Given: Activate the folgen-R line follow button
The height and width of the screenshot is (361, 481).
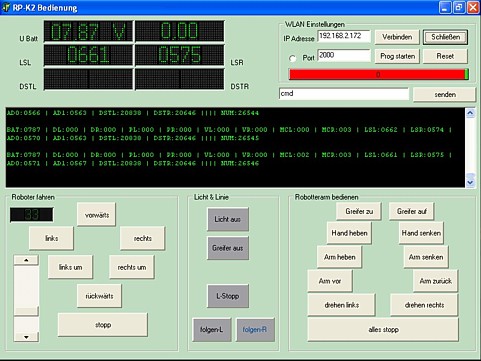Looking at the screenshot, I should click(255, 330).
